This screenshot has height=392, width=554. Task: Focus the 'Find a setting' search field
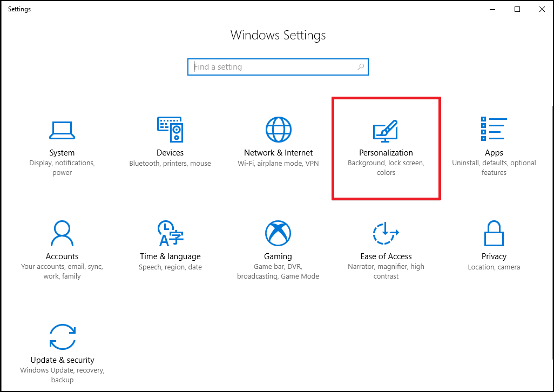pyautogui.click(x=273, y=67)
